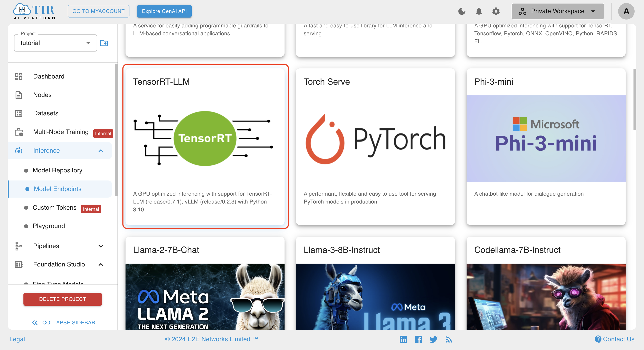Click the TIR AI Platform logo
The height and width of the screenshot is (350, 644).
pyautogui.click(x=34, y=11)
